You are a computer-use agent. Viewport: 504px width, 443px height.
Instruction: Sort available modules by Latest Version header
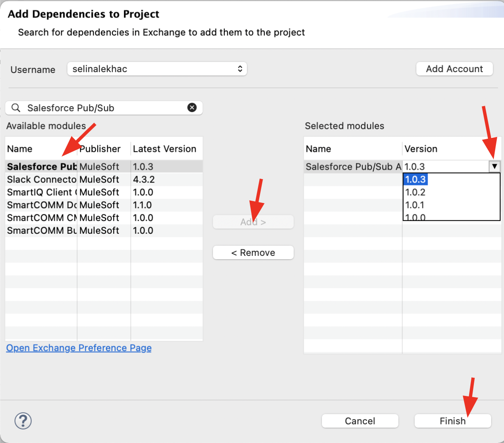[x=165, y=149]
